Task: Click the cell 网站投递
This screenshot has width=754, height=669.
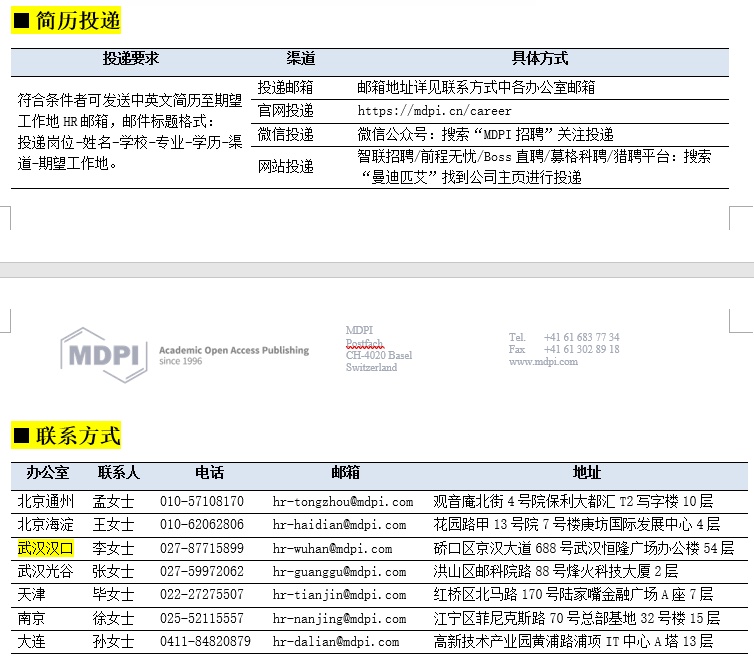Action: 286,166
